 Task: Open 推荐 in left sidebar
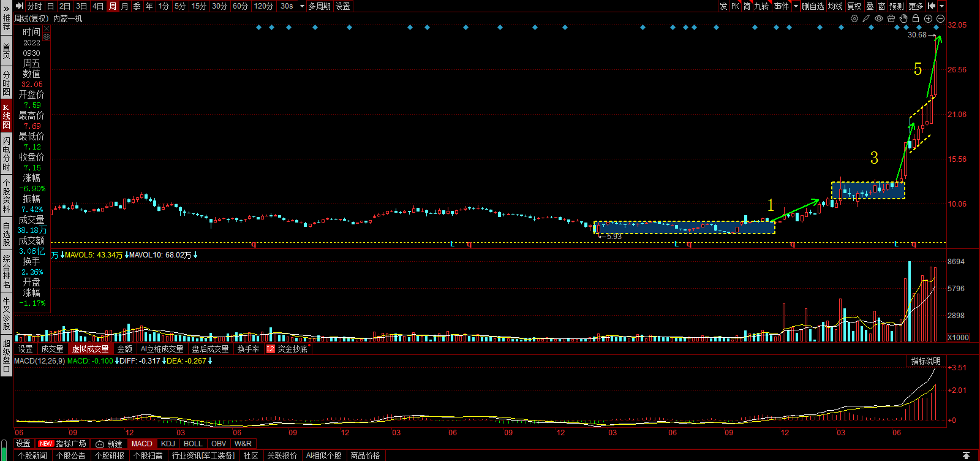click(x=6, y=23)
